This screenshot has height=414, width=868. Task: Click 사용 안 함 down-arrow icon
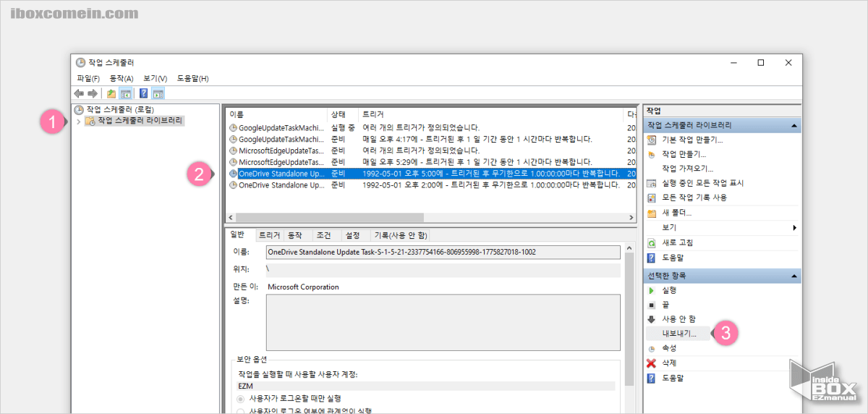tap(652, 319)
